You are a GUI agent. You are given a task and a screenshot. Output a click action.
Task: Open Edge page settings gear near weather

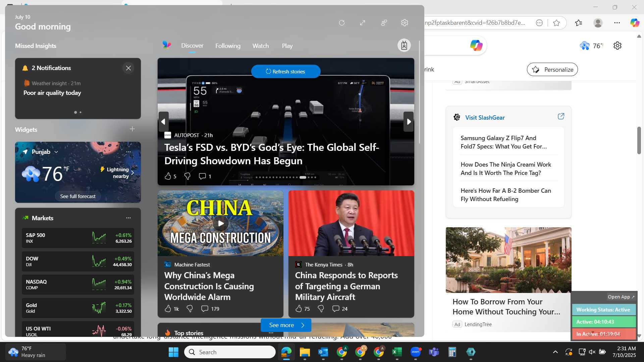click(618, 46)
